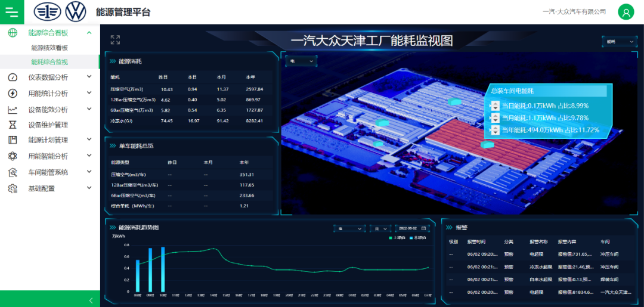Click icon beside 车间能管系统
This screenshot has width=644, height=307.
[x=13, y=172]
